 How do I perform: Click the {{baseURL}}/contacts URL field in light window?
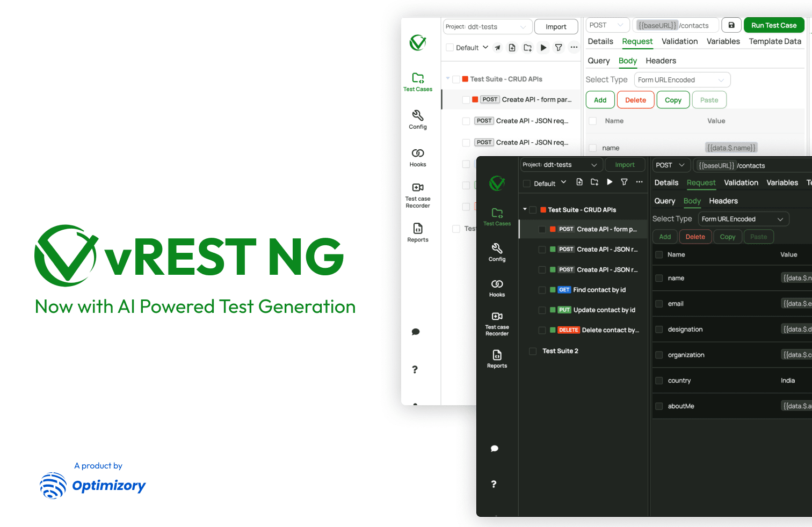click(676, 25)
